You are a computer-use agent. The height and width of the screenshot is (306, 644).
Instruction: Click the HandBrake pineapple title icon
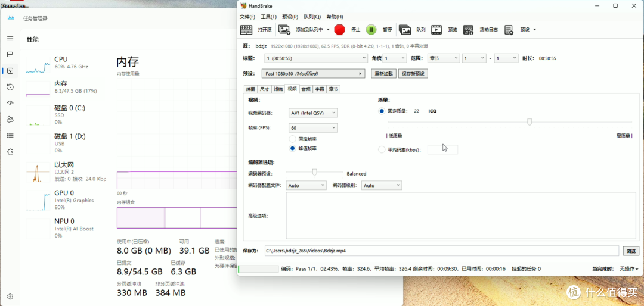tap(243, 6)
